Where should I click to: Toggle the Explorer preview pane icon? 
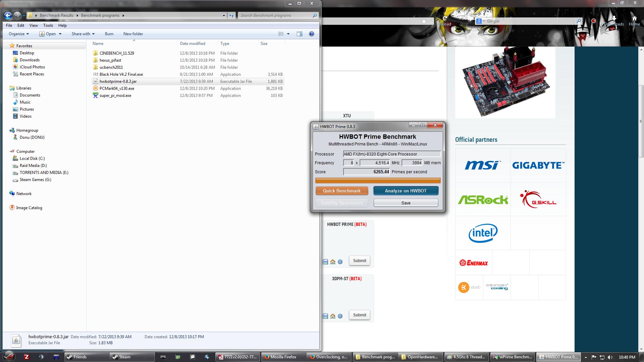tap(300, 34)
